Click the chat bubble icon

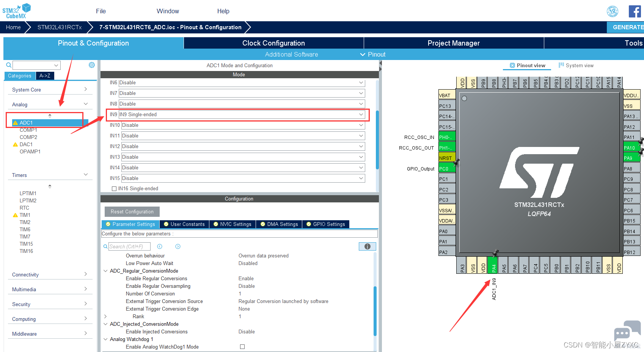coord(627,331)
